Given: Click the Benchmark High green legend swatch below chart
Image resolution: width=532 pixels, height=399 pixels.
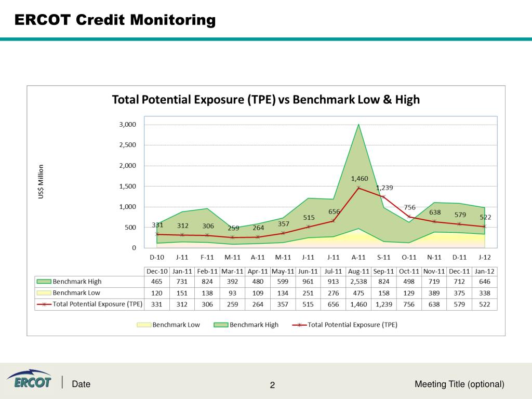Looking at the screenshot, I should [x=220, y=325].
